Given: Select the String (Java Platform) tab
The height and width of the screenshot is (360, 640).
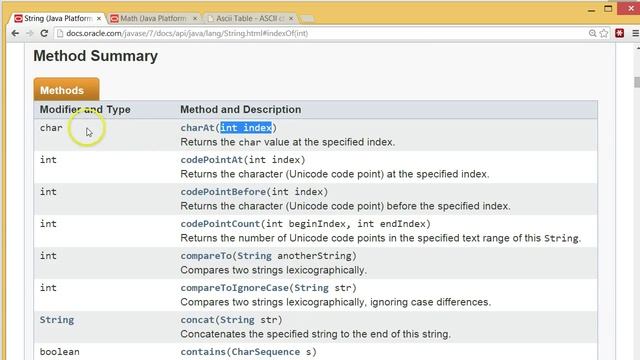Looking at the screenshot, I should tap(58, 19).
